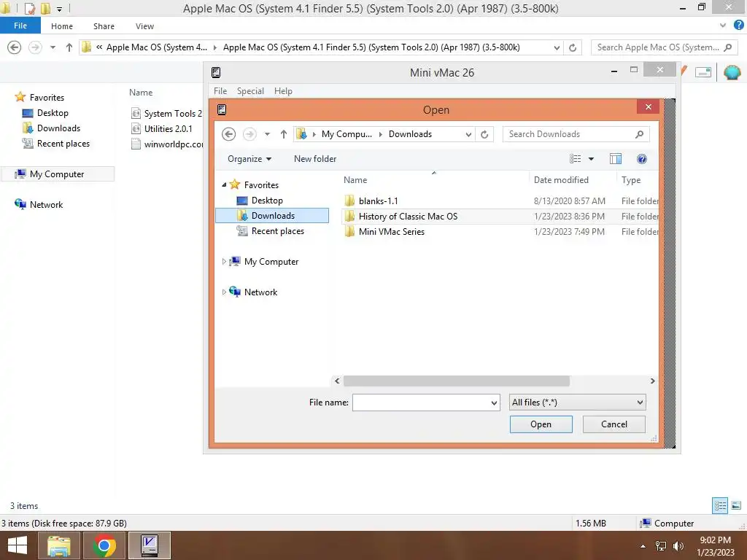Screen dimensions: 747x560
Task: Click the network icon in the system tray
Action: pos(661,546)
